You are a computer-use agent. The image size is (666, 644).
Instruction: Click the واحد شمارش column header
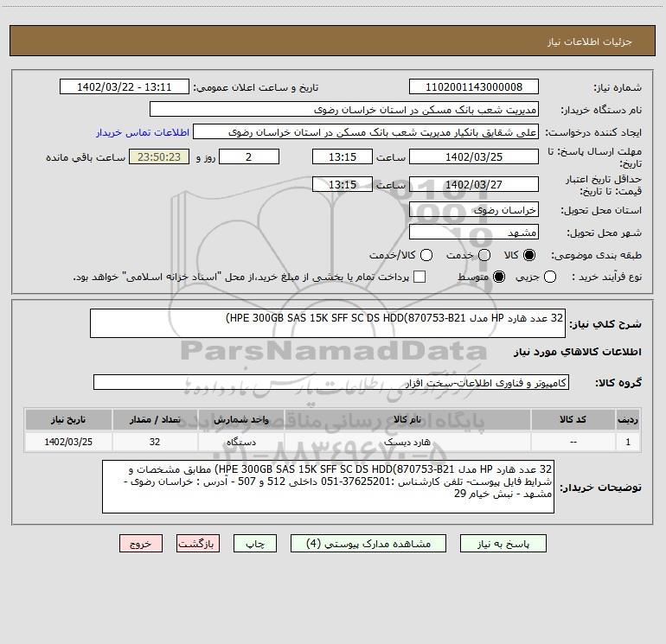(240, 420)
